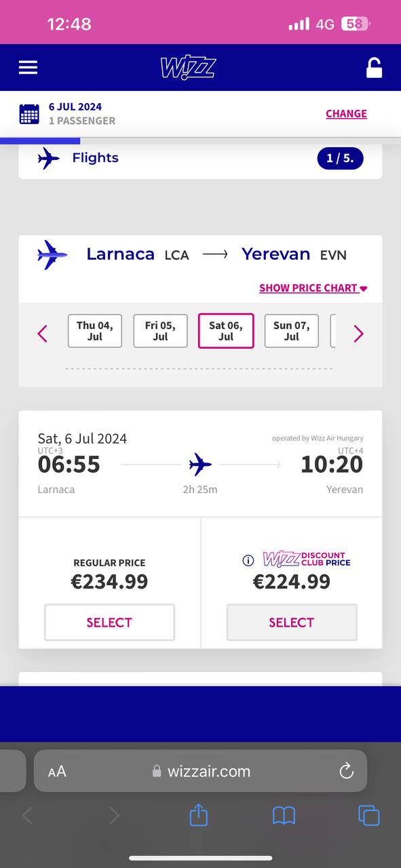The width and height of the screenshot is (401, 868).
Task: Tap the wizzair.com address field
Action: coord(200,771)
